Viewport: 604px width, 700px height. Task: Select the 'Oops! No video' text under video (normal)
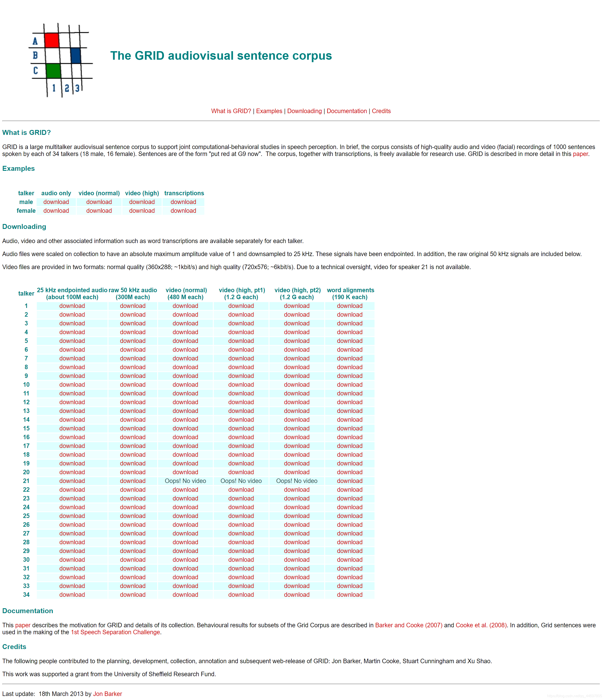tap(185, 481)
